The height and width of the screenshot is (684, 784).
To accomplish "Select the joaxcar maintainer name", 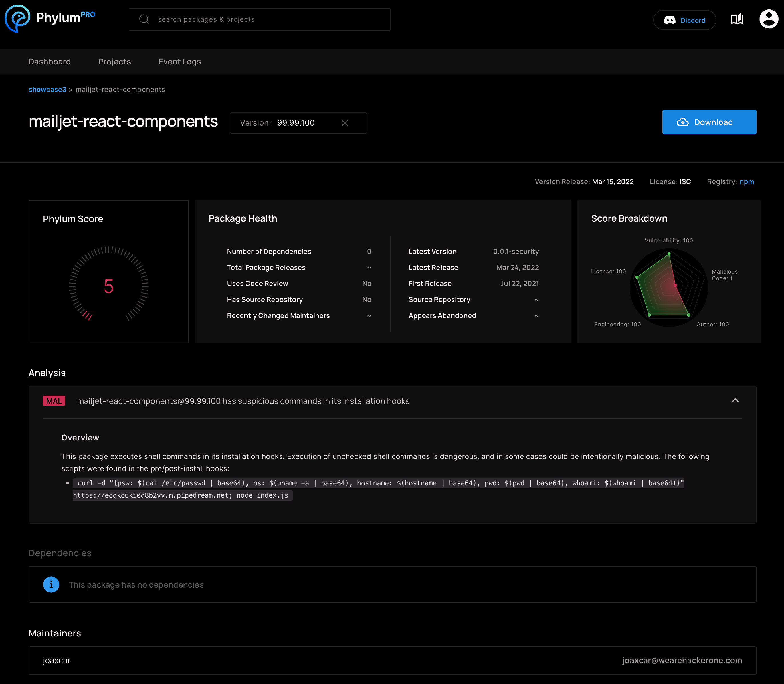I will coord(56,660).
